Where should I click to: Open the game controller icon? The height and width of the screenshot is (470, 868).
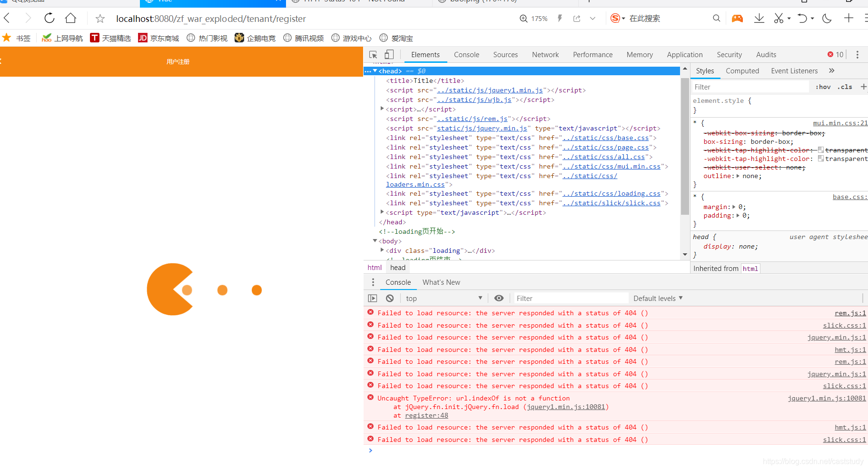click(737, 18)
